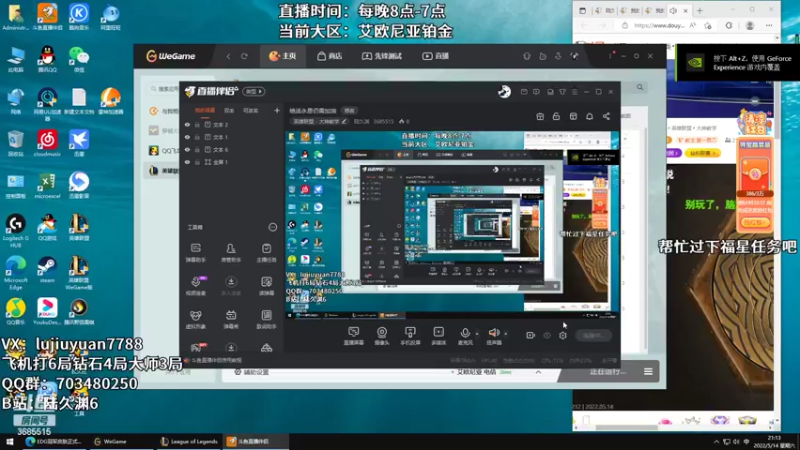Open the 腾讯QQ desktop shortcut
This screenshot has height=450, width=800.
click(47, 60)
